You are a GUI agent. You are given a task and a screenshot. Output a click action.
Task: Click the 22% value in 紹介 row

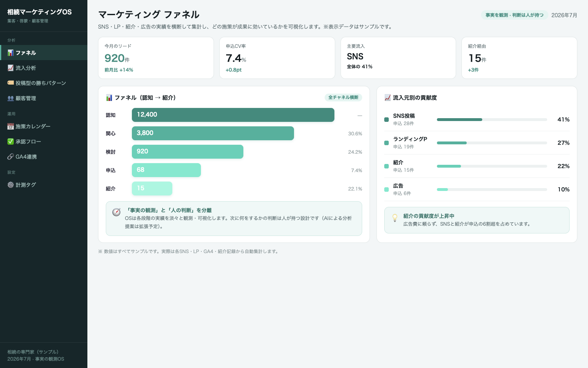coord(563,166)
